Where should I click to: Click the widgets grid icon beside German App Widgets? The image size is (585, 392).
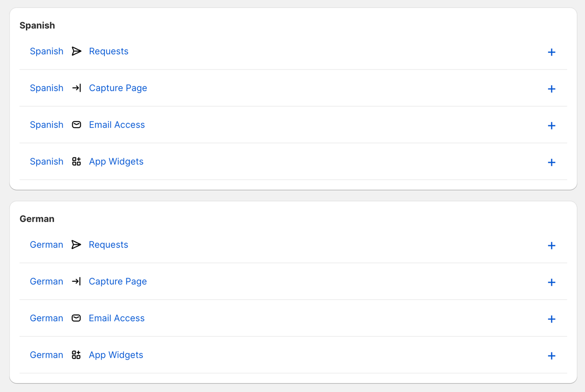[x=76, y=355]
